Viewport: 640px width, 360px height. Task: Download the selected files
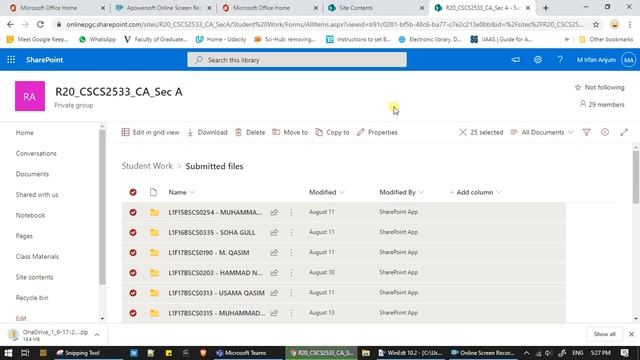coord(207,132)
